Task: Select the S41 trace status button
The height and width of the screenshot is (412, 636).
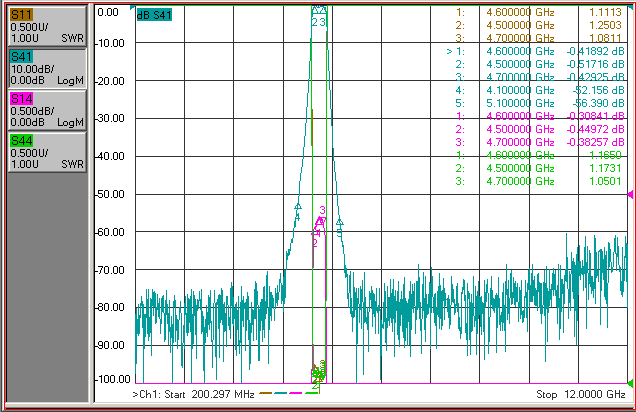Action: point(47,69)
